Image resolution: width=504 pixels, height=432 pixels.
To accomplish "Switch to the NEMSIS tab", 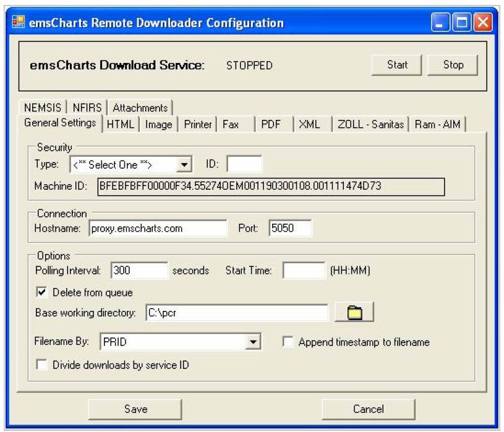I will click(43, 108).
